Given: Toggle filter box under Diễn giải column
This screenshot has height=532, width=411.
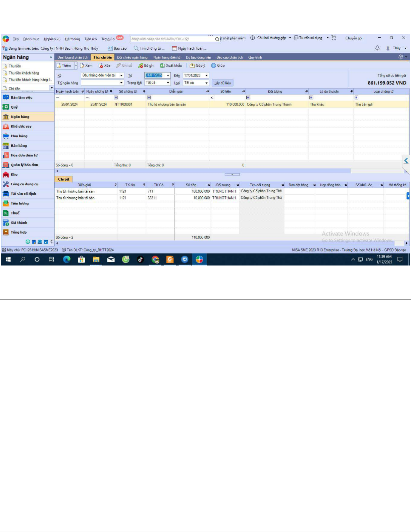Looking at the screenshot, I should point(149,98).
